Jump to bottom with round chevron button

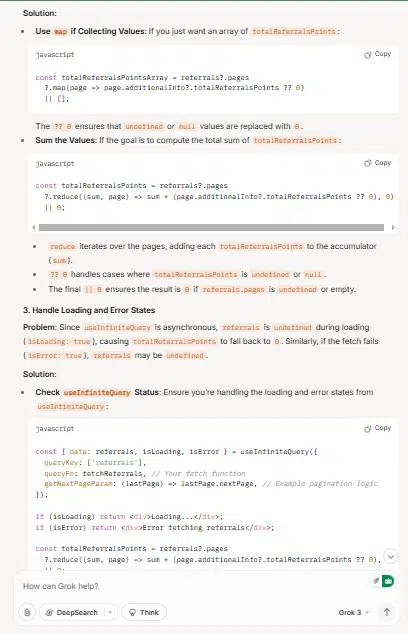[391, 556]
